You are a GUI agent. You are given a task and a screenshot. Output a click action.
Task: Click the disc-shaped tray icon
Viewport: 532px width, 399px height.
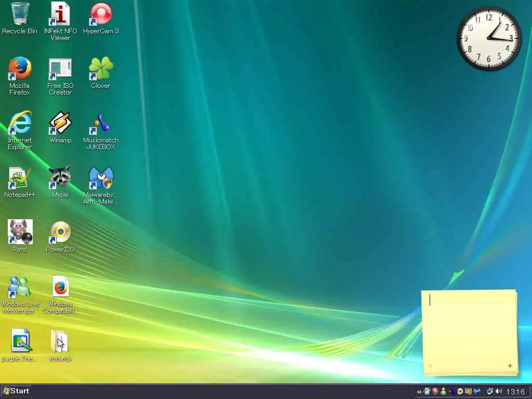click(460, 391)
